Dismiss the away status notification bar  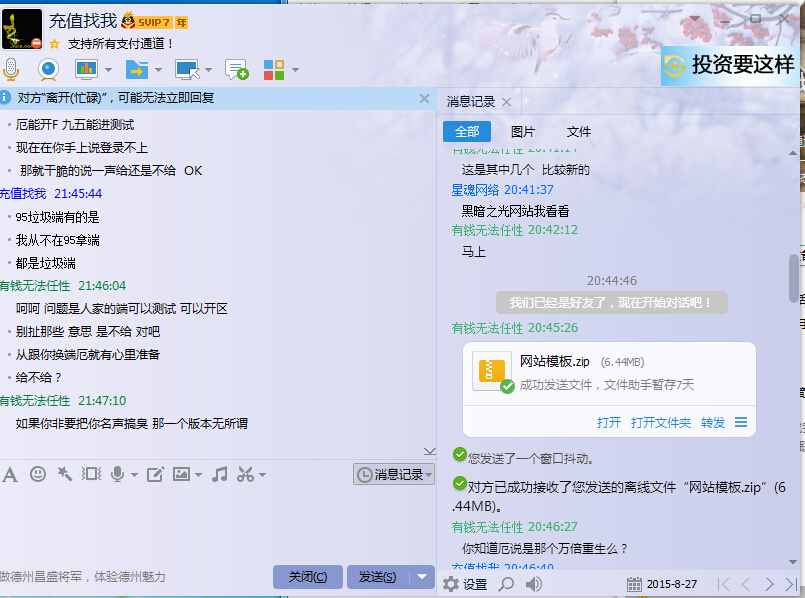(424, 99)
